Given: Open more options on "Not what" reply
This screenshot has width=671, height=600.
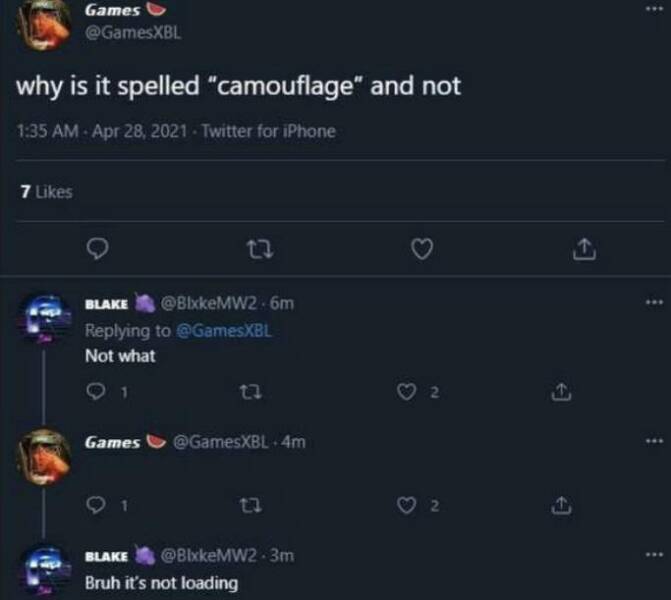Looking at the screenshot, I should tap(654, 301).
